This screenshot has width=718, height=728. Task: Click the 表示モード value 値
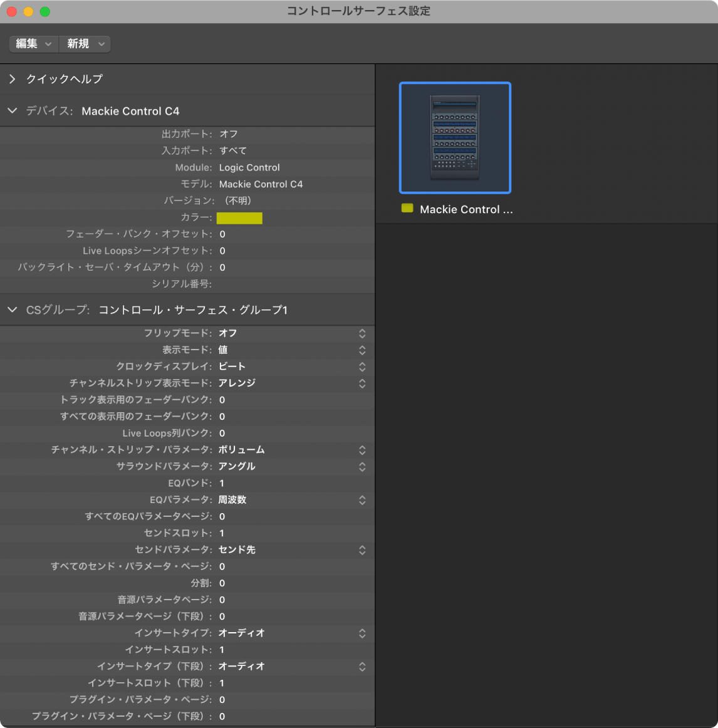(223, 350)
